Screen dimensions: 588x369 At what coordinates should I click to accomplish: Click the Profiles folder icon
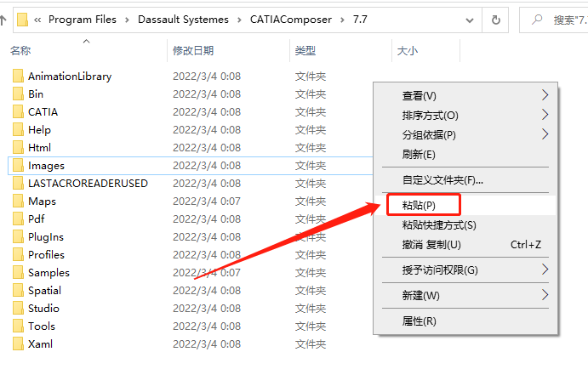click(x=18, y=254)
